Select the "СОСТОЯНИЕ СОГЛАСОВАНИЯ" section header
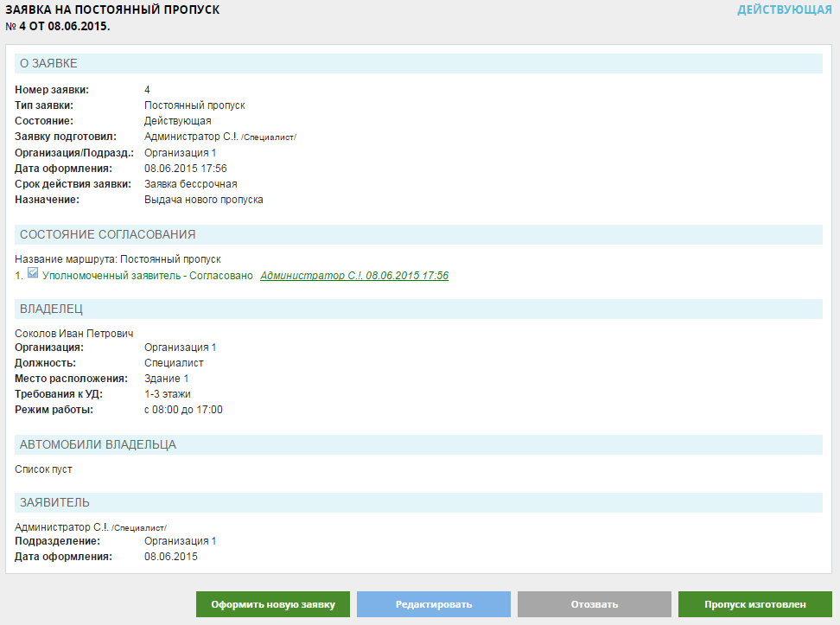The height and width of the screenshot is (625, 840). 107,234
